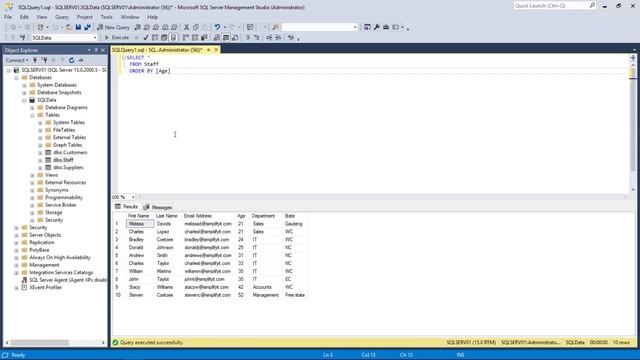Viewport: 640px width, 360px height.
Task: Select dbo.Suppliers in the tree
Action: (x=68, y=168)
